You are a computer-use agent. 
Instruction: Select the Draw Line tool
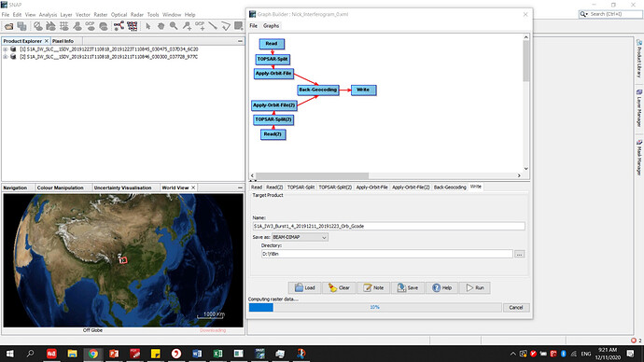tap(213, 26)
